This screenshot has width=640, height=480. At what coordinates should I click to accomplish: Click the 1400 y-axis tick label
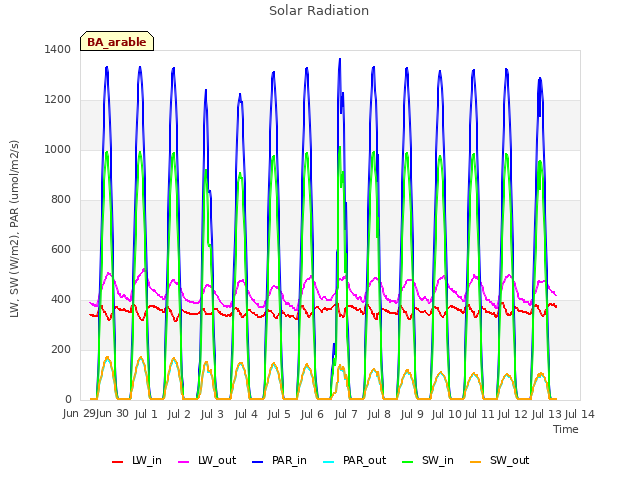[x=58, y=49]
